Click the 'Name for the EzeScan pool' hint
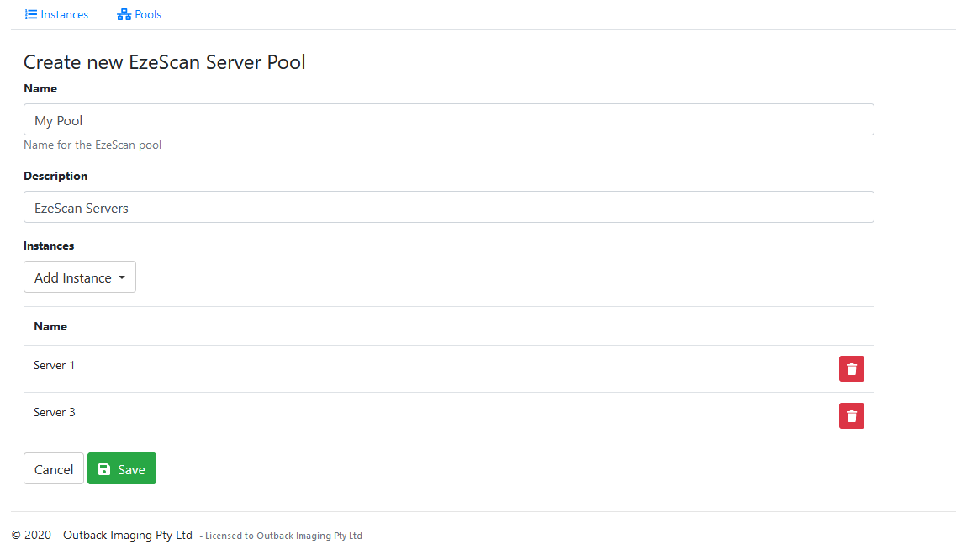This screenshot has width=956, height=560. coord(92,145)
